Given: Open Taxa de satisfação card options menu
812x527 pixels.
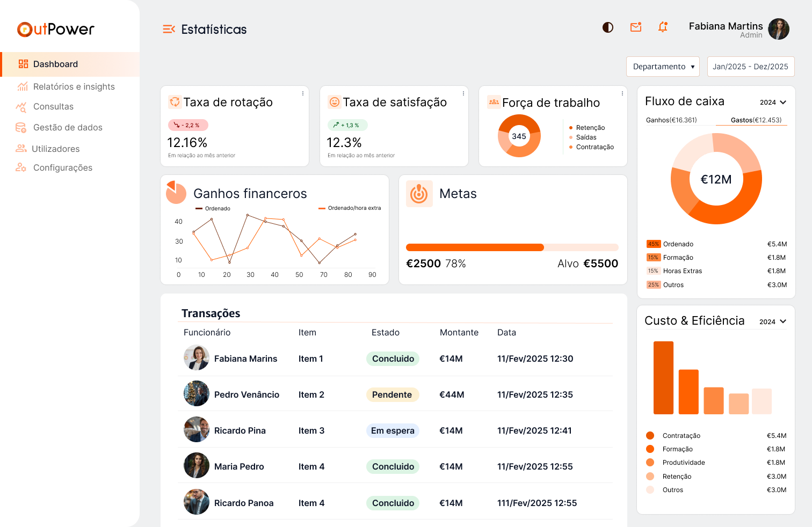Looking at the screenshot, I should coord(463,93).
